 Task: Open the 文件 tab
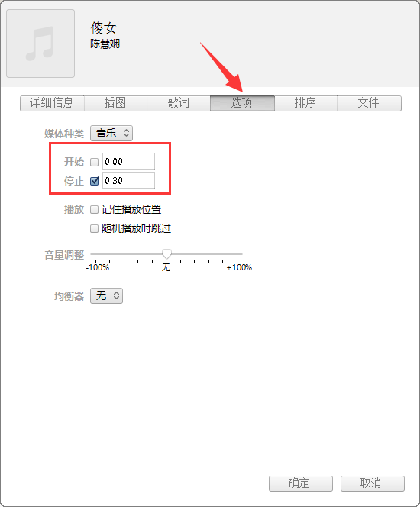click(x=369, y=103)
